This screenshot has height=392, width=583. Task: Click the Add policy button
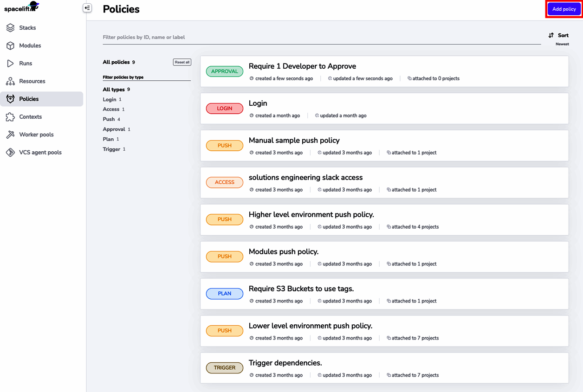pos(564,9)
